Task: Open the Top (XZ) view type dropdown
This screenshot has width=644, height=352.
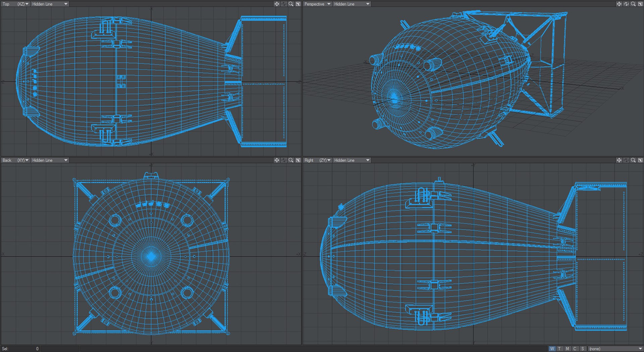Action: tap(15, 4)
